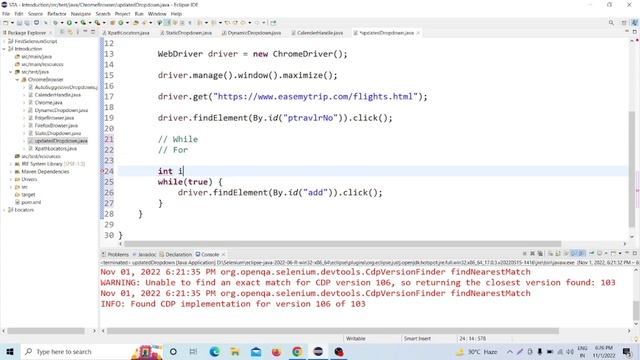Open the Source menu
Screen dimensions: 640x360
click(x=35, y=14)
